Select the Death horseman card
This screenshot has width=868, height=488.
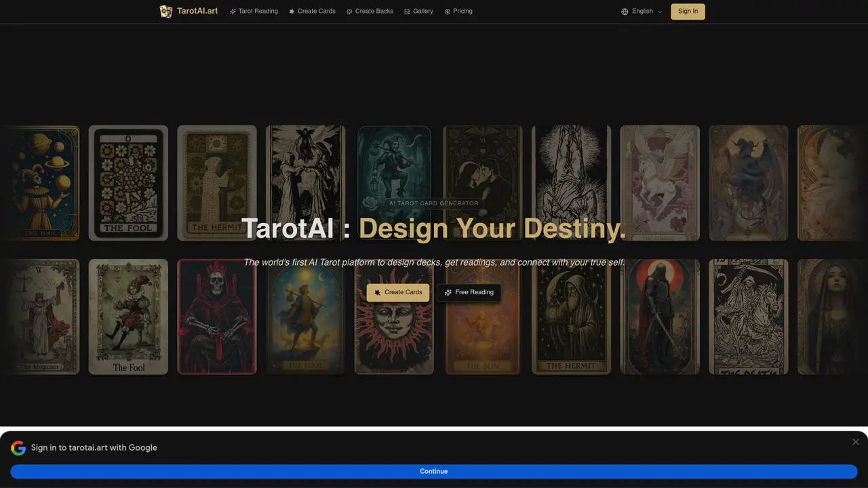749,317
